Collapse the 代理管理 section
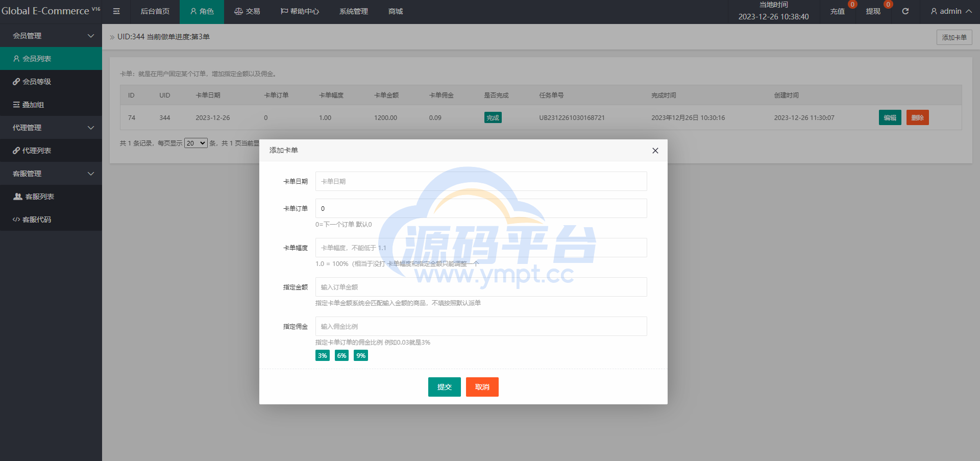This screenshot has width=980, height=461. coord(51,128)
